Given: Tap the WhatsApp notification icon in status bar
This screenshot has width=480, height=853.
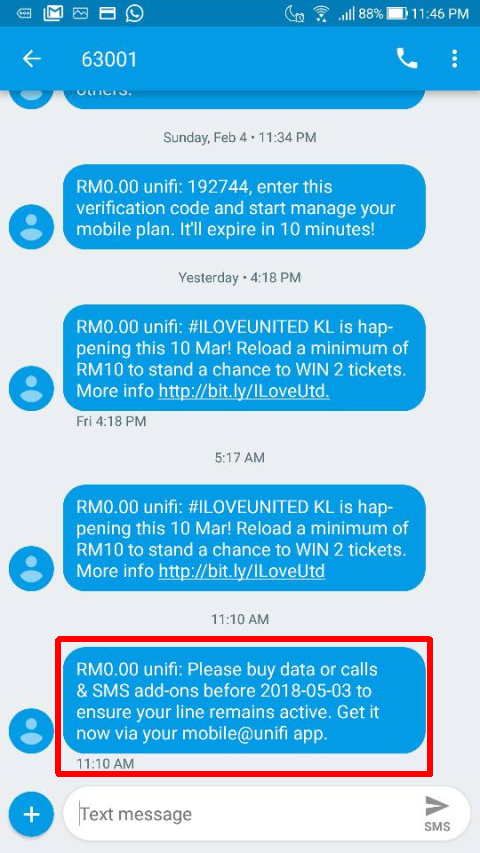Looking at the screenshot, I should pyautogui.click(x=134, y=13).
